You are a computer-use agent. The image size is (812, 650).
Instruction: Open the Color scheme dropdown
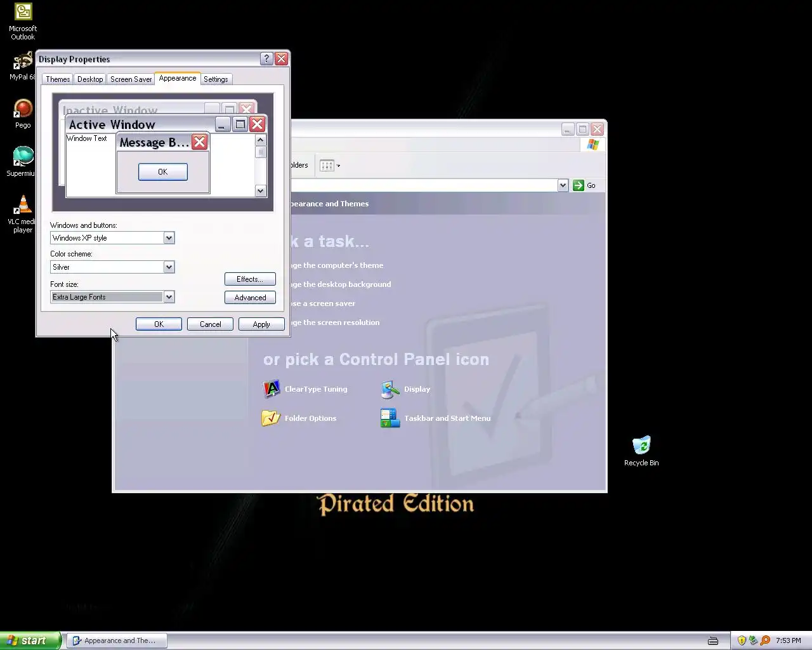(169, 267)
